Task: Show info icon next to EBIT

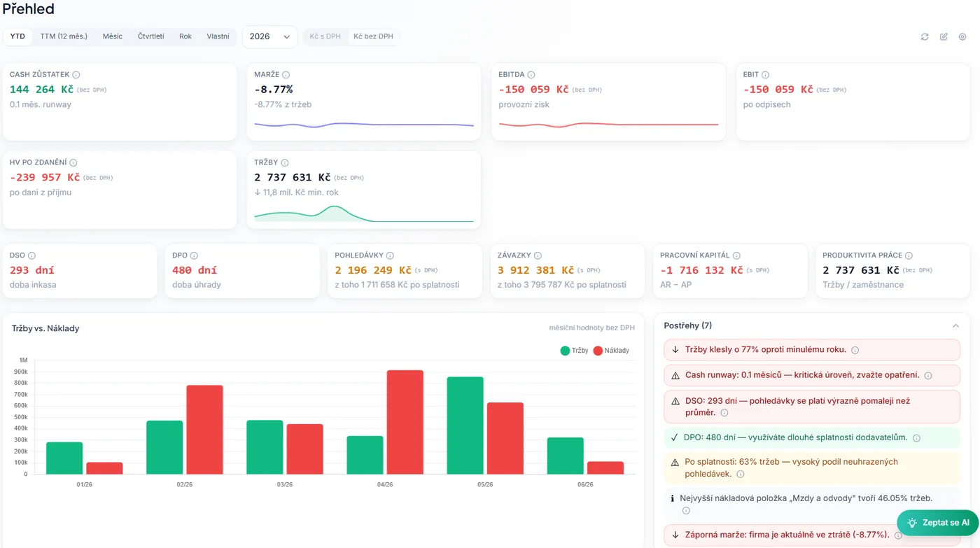Action: coord(765,75)
